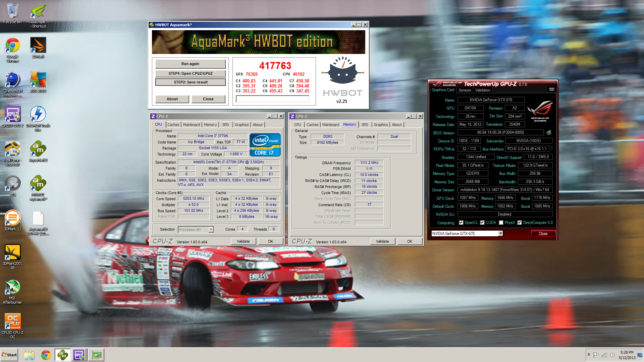Show hidden tray icons arrow
Image resolution: width=644 pixels, height=362 pixels.
coord(589,355)
